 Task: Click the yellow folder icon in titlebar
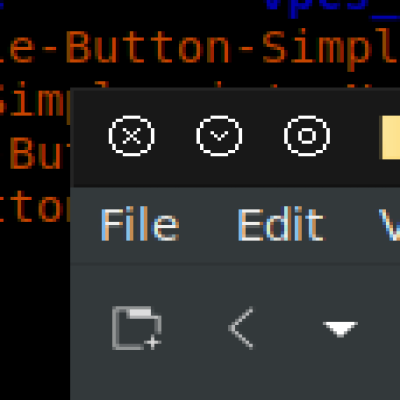coord(390,137)
